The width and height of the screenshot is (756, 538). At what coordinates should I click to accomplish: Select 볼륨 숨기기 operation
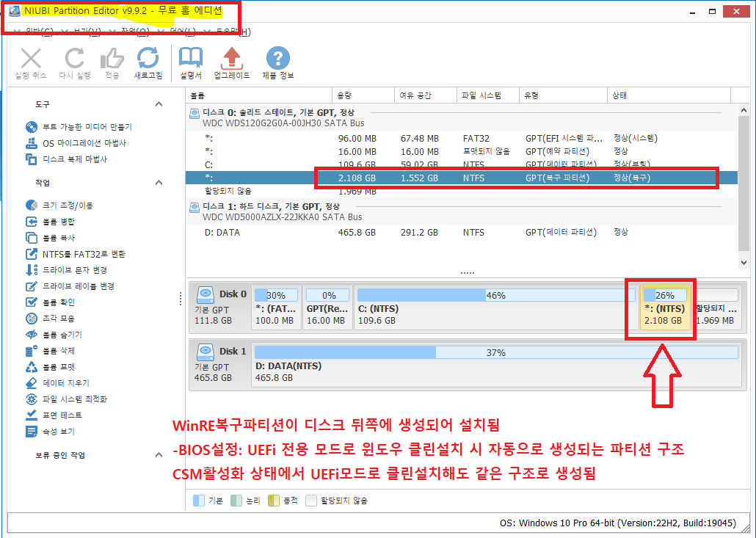pos(54,335)
